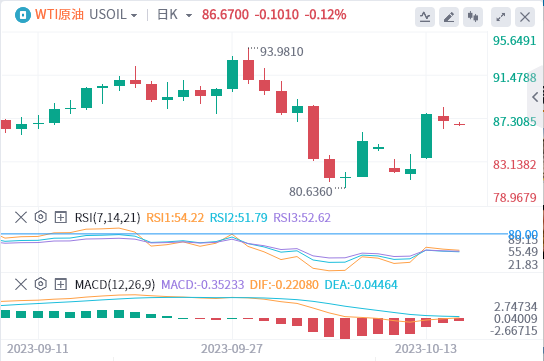Select the RSI(7,14,21) indicator label

click(108, 217)
